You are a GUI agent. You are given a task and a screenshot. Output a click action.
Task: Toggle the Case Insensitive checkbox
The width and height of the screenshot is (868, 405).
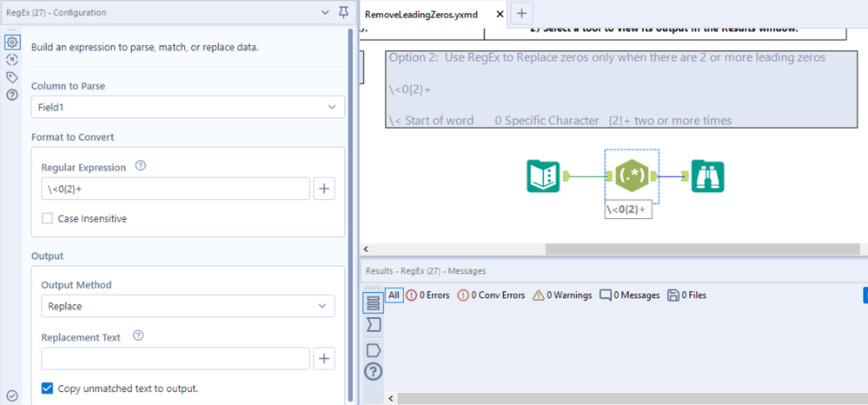coord(47,219)
